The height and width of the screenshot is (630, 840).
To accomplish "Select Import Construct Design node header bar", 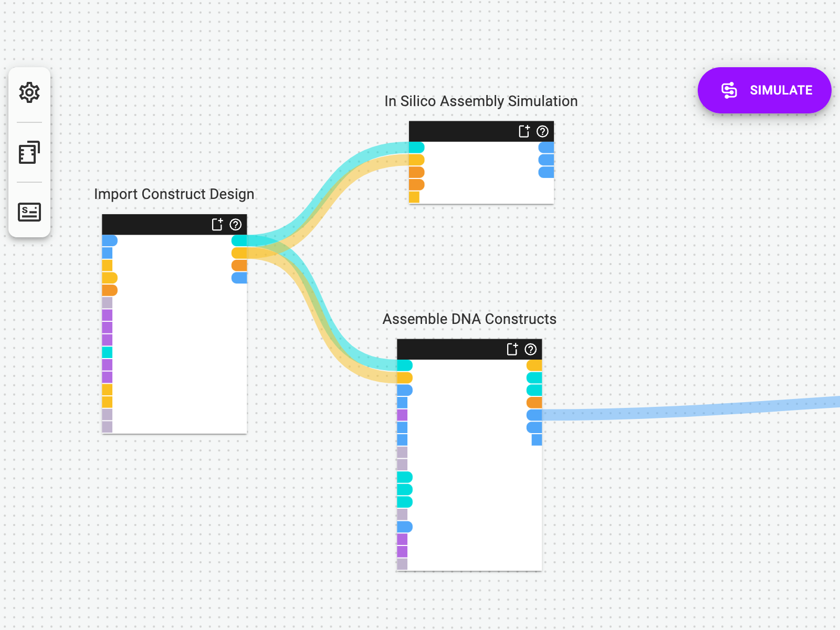I will [x=174, y=225].
